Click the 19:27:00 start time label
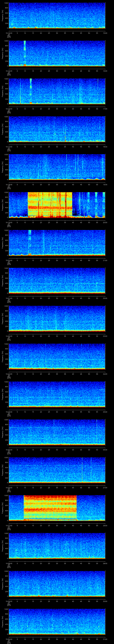The width and height of the screenshot is (114, 644). [9, 525]
